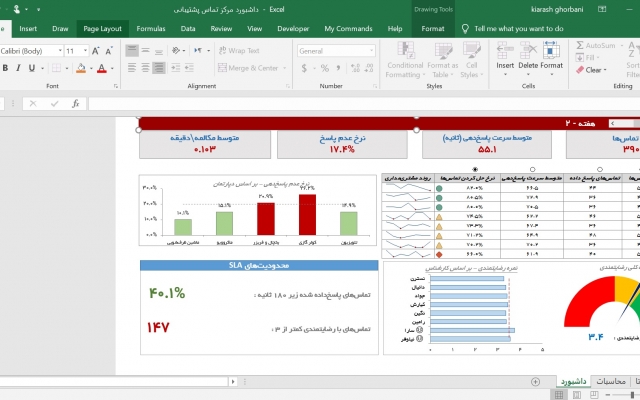The image size is (640, 400).
Task: Click AutoSum
Action: [x=596, y=45]
